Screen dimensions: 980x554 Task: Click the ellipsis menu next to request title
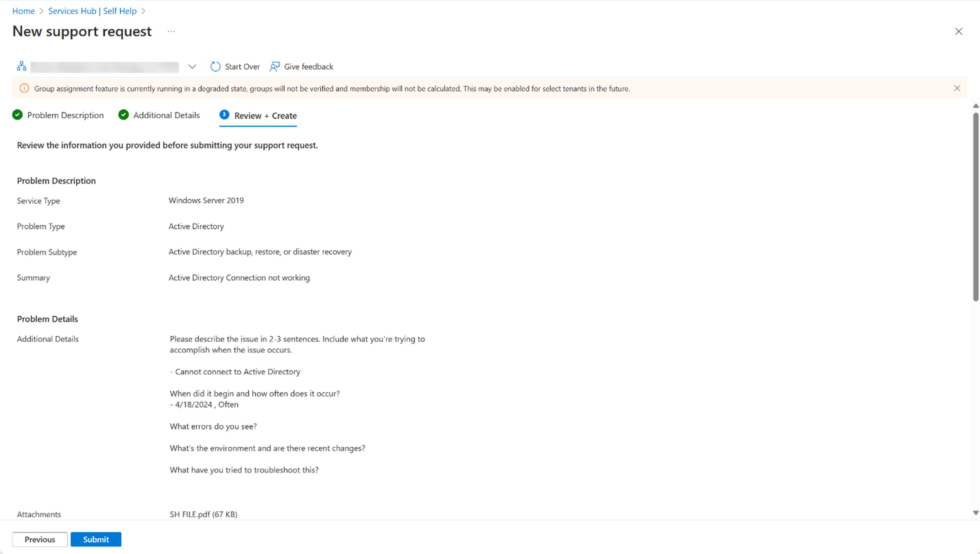point(172,31)
